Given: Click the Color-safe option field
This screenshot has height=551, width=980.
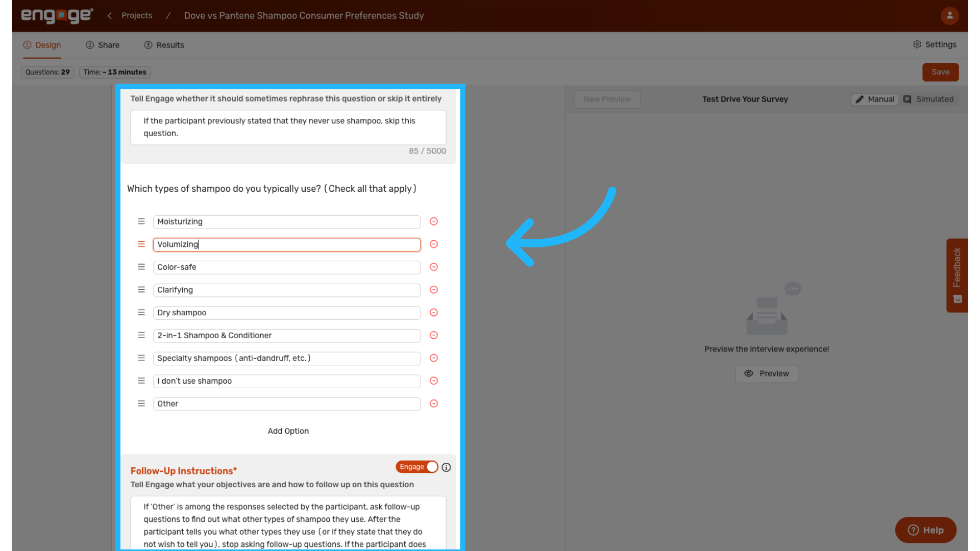Looking at the screenshot, I should point(287,267).
